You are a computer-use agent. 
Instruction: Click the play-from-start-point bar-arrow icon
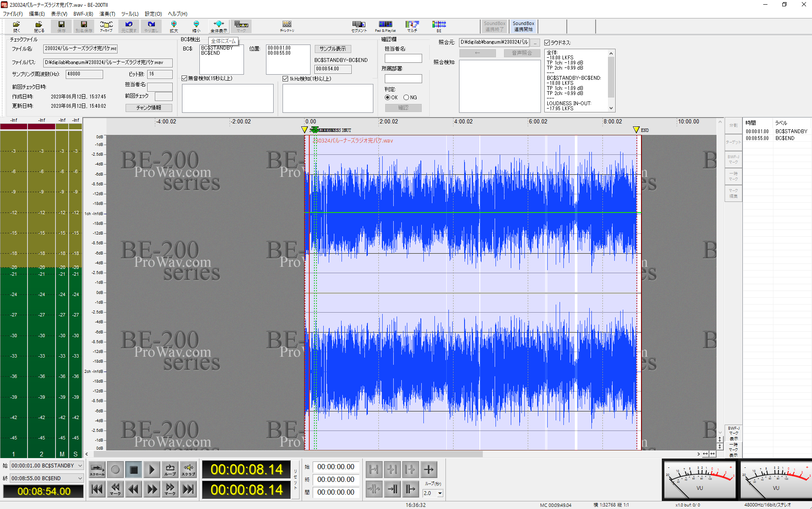pos(410,489)
